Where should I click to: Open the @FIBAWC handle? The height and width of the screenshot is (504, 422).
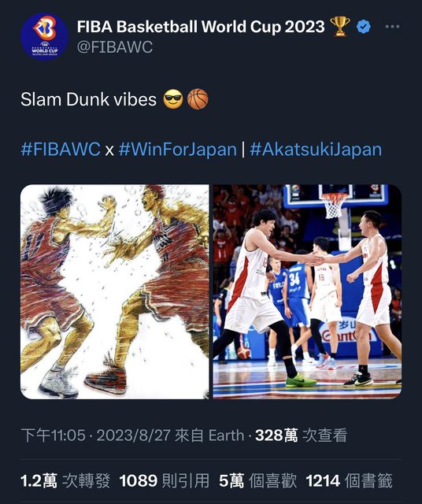pyautogui.click(x=115, y=47)
